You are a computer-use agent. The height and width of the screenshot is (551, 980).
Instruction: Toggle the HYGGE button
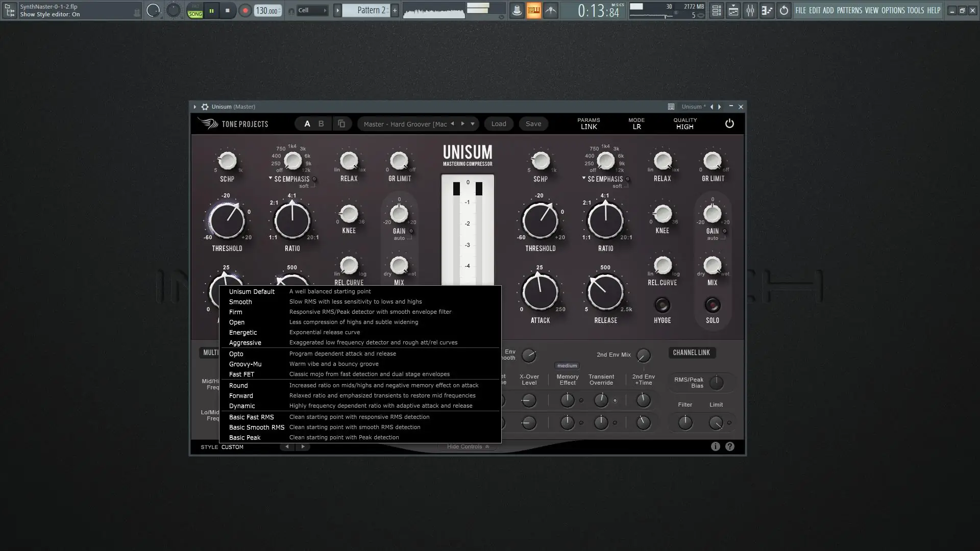662,305
